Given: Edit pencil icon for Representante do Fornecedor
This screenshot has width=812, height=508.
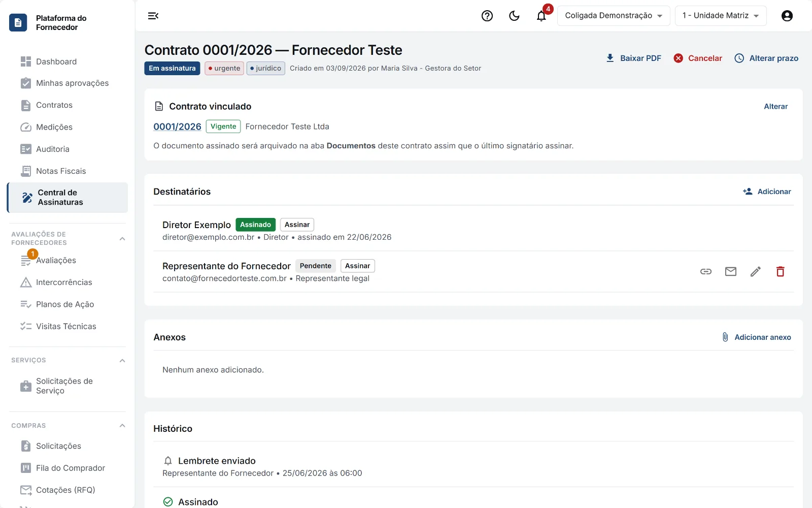Looking at the screenshot, I should click(x=756, y=272).
